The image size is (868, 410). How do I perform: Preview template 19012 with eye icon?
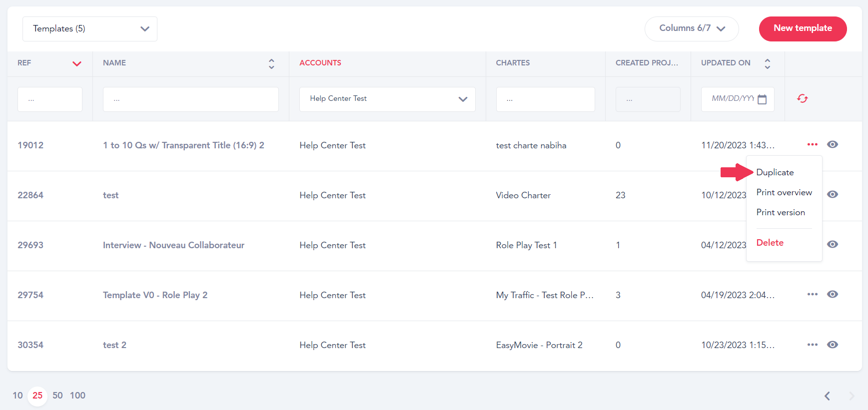tap(833, 144)
